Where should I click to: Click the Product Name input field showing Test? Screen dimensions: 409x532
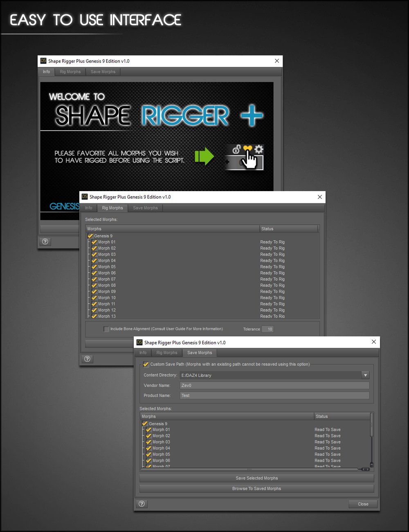pos(274,395)
